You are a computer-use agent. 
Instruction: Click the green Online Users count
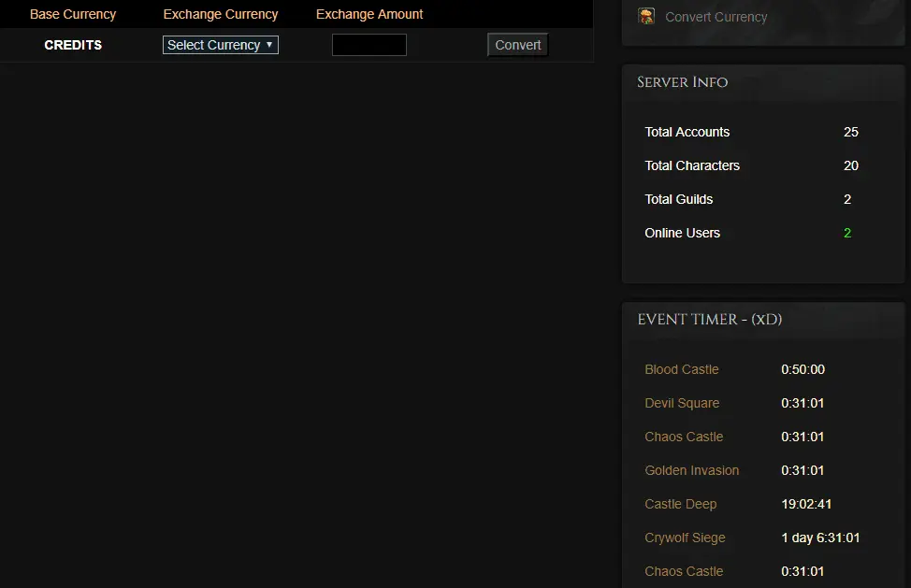point(847,233)
